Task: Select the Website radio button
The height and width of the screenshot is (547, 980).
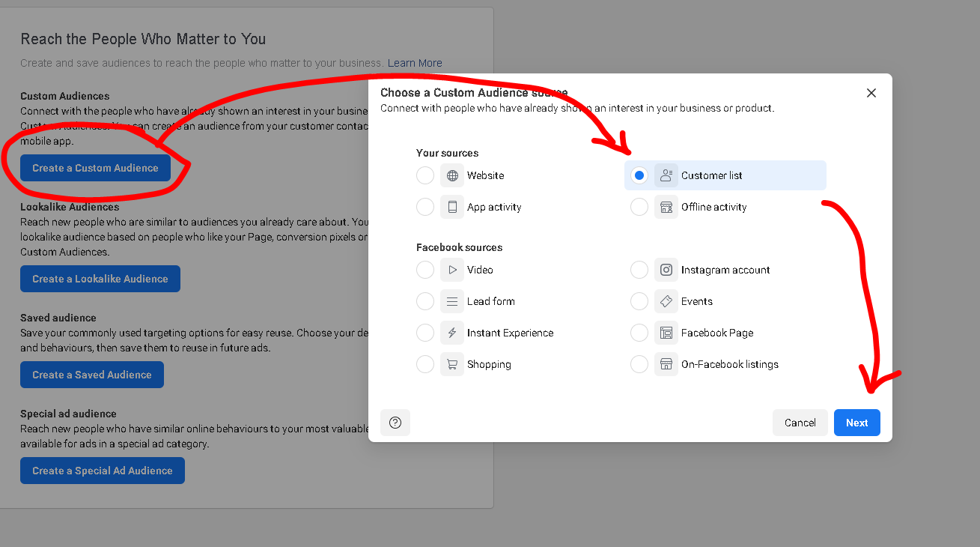Action: pos(425,175)
